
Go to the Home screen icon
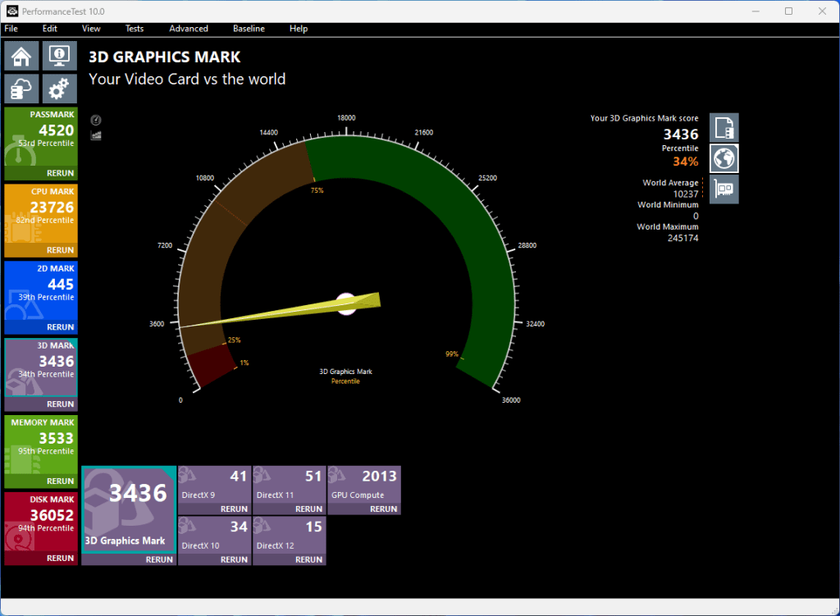pos(22,57)
